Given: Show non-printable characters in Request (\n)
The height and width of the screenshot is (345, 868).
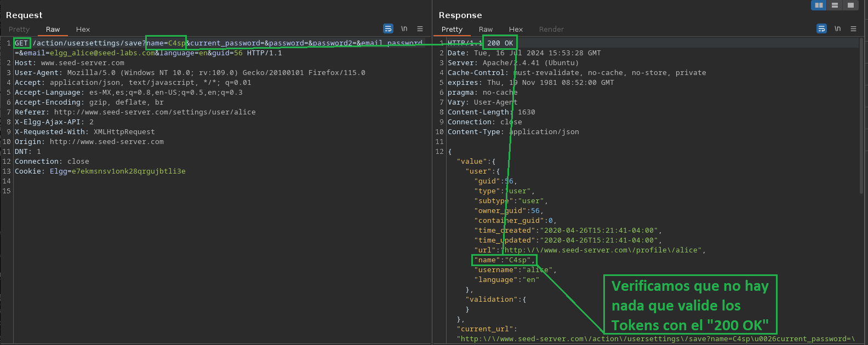Looking at the screenshot, I should [x=404, y=29].
